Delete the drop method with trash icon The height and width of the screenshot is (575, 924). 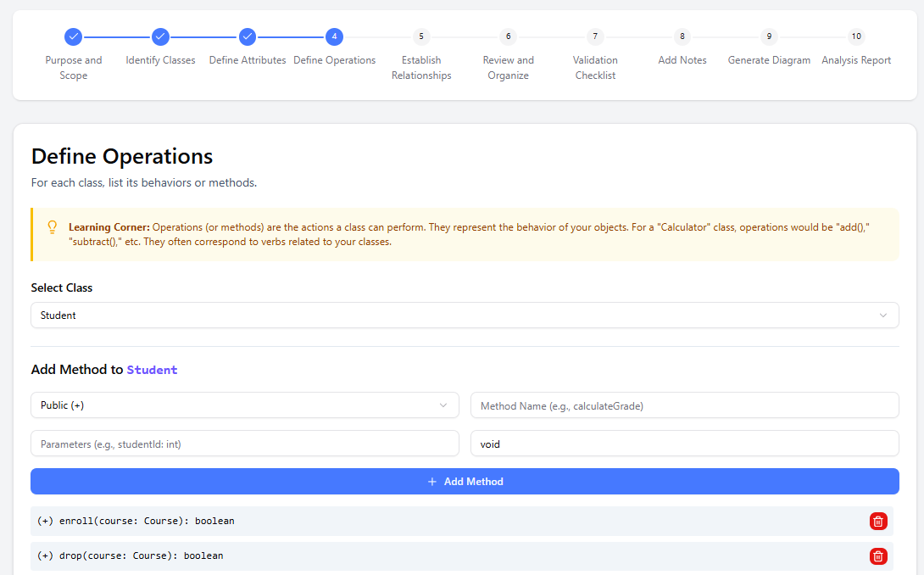878,556
